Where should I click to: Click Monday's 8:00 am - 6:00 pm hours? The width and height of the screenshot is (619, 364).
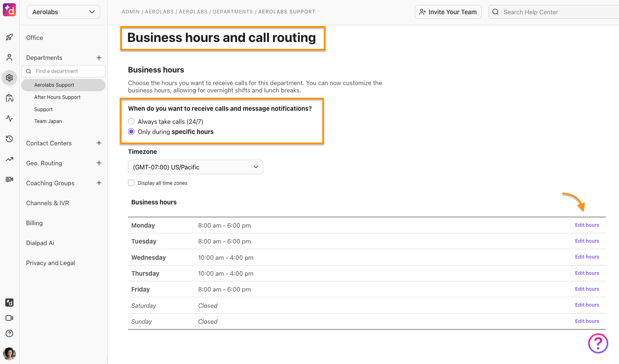(x=225, y=225)
